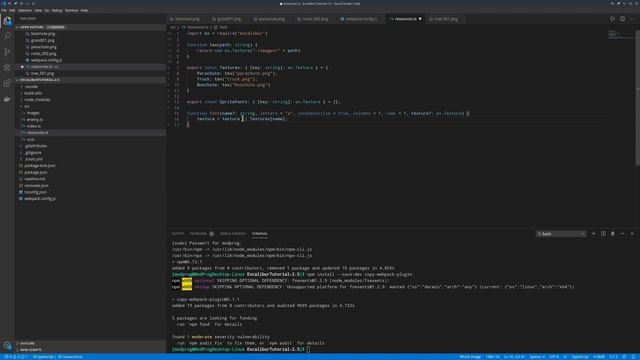The image size is (640, 360).
Task: Kill the terminal with the trash icon
Action: click(x=613, y=234)
